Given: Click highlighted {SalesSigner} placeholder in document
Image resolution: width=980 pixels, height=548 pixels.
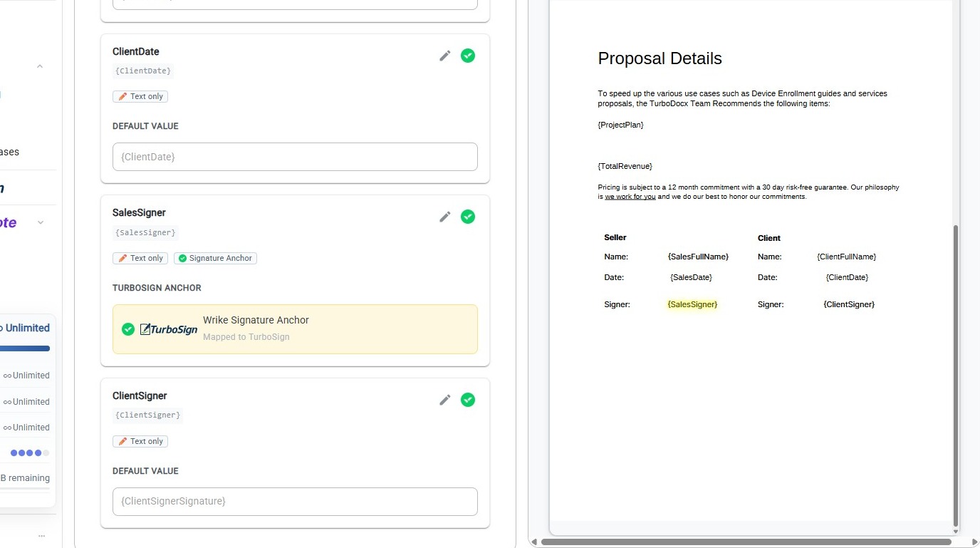Looking at the screenshot, I should 692,304.
